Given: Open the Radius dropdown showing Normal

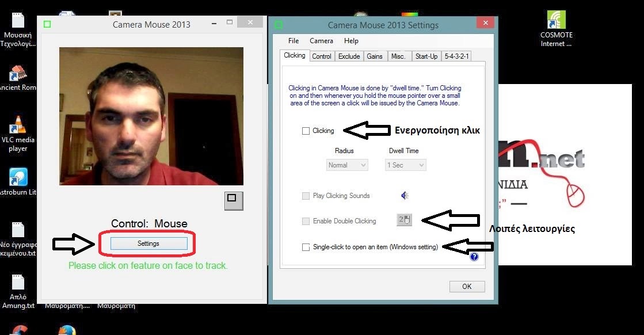Looking at the screenshot, I should [347, 165].
